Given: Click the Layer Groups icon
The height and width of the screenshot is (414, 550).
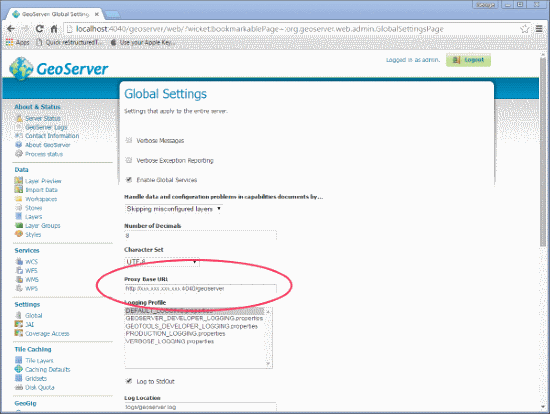Looking at the screenshot, I should (x=19, y=225).
